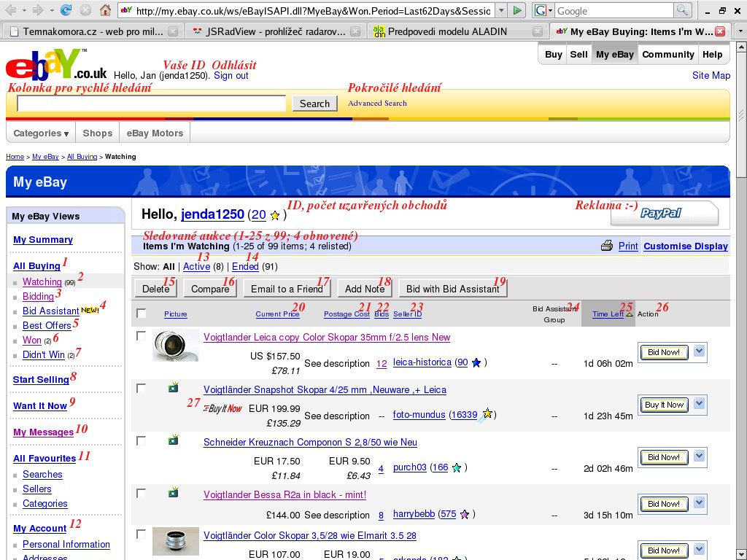Screen dimensions: 747x560
Task: Click the yellow feedback star next to jenda1250
Action: click(275, 216)
